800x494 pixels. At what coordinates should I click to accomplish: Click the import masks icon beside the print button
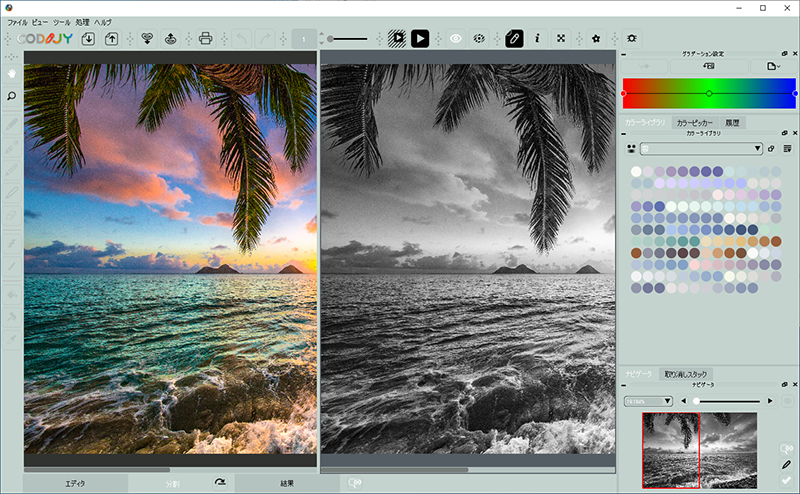coord(147,39)
